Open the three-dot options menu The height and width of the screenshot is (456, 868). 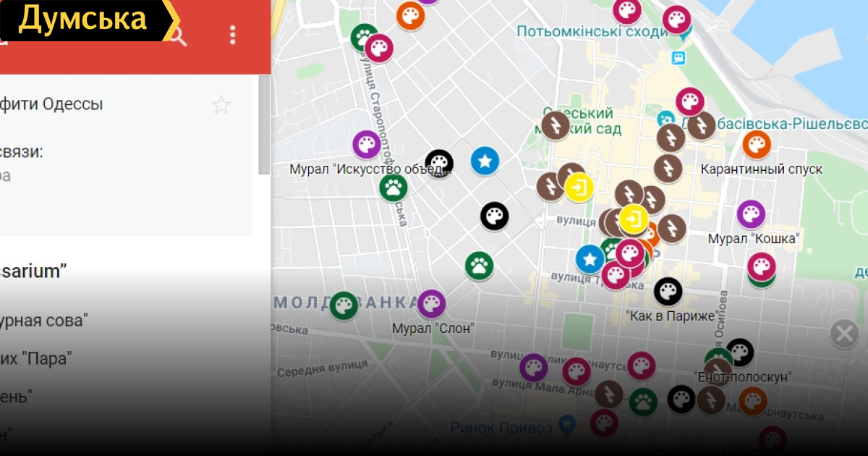coord(232,35)
